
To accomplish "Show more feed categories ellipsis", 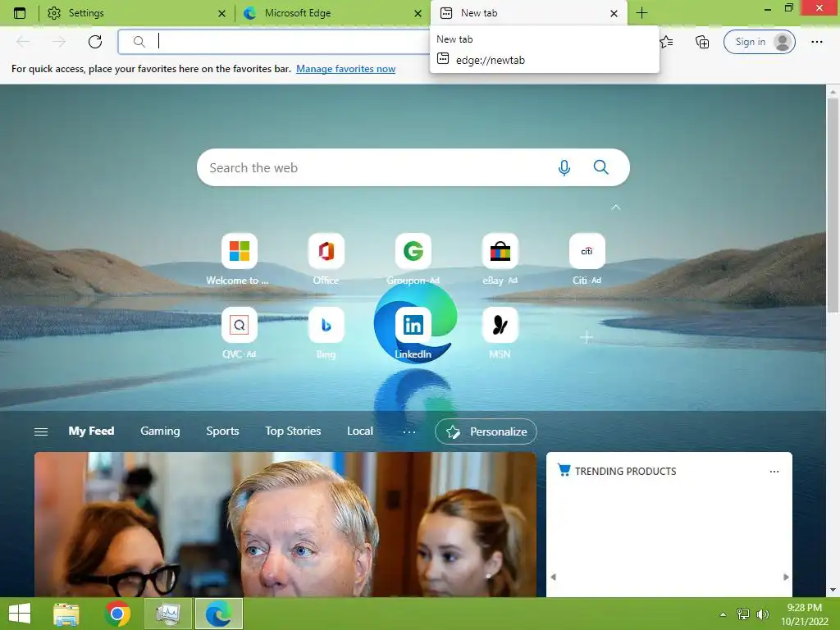I will (x=409, y=431).
